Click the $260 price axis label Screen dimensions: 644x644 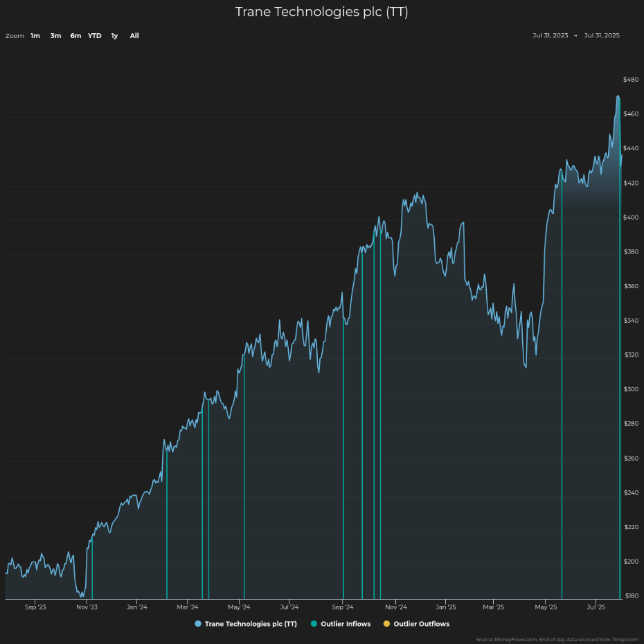tap(631, 458)
